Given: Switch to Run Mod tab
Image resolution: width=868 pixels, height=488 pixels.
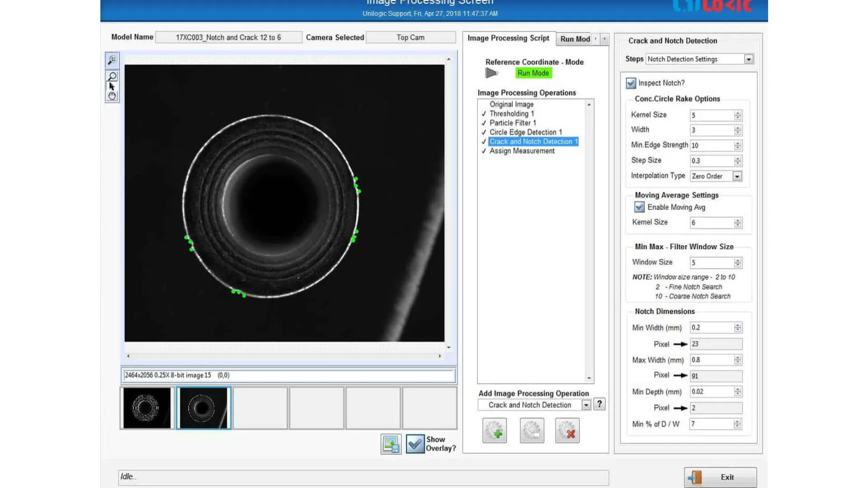Looking at the screenshot, I should (x=575, y=39).
